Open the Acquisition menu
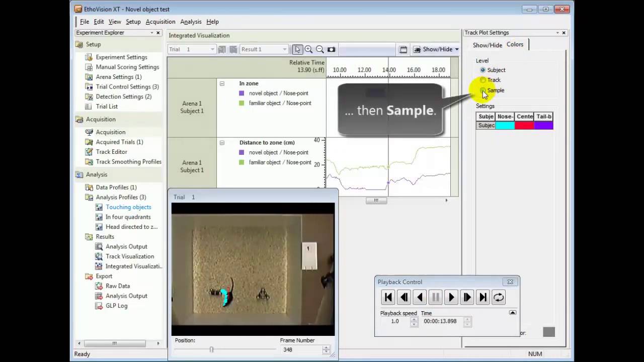The height and width of the screenshot is (362, 644). click(x=160, y=22)
